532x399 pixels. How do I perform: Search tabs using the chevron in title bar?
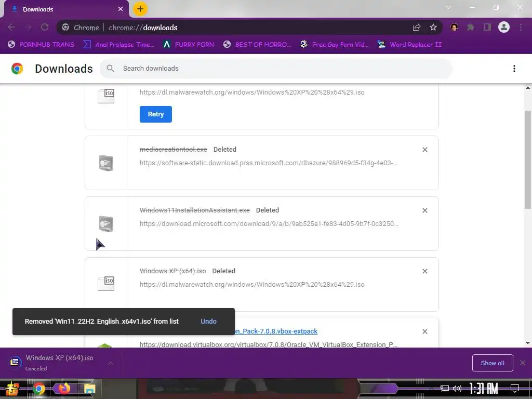coord(448,7)
